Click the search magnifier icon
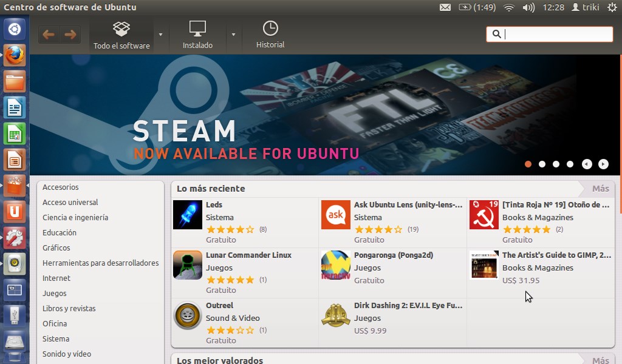This screenshot has height=364, width=622. (x=496, y=34)
